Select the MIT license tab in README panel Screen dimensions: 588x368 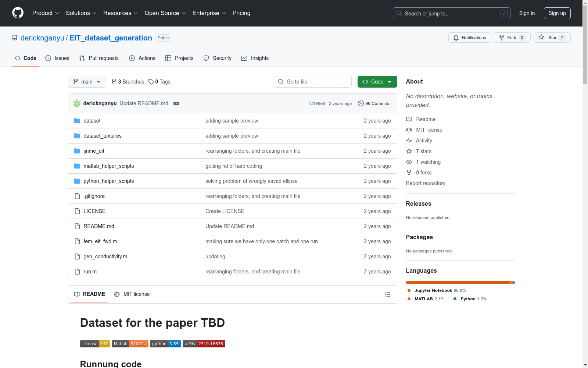[132, 294]
